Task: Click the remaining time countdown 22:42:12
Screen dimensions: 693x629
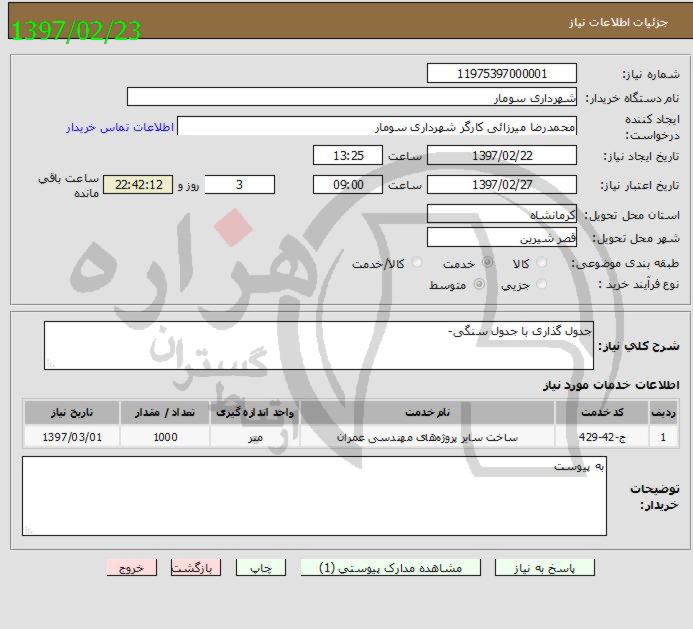Action: pyautogui.click(x=138, y=184)
